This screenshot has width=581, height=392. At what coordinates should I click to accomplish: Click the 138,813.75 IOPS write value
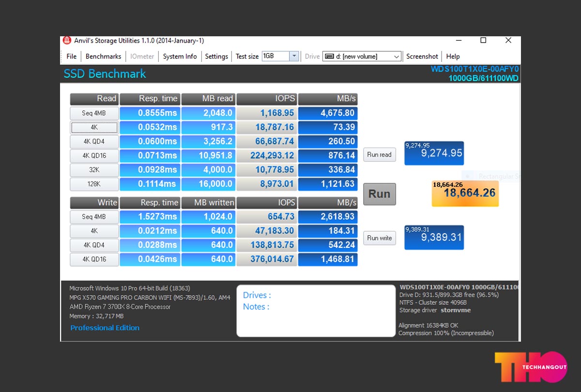coord(267,245)
